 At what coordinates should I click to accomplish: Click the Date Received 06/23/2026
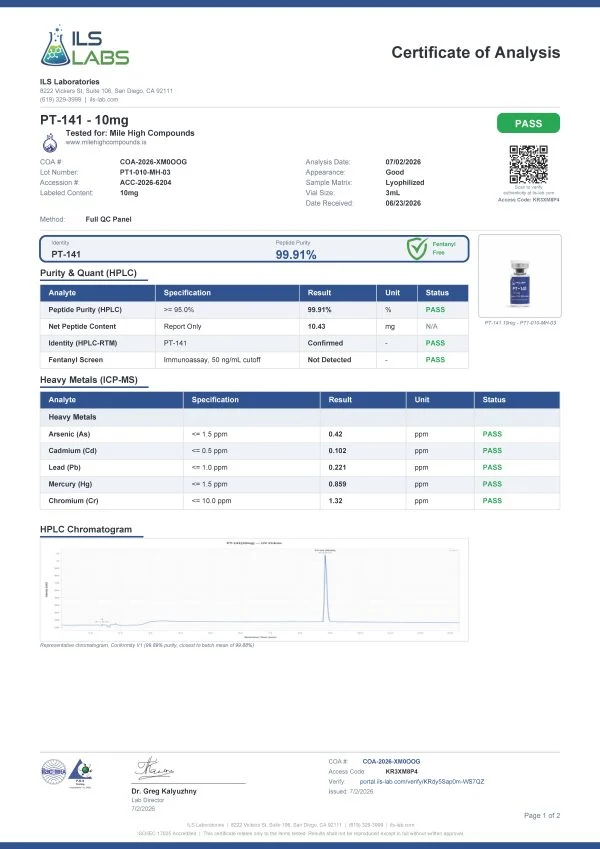(403, 203)
